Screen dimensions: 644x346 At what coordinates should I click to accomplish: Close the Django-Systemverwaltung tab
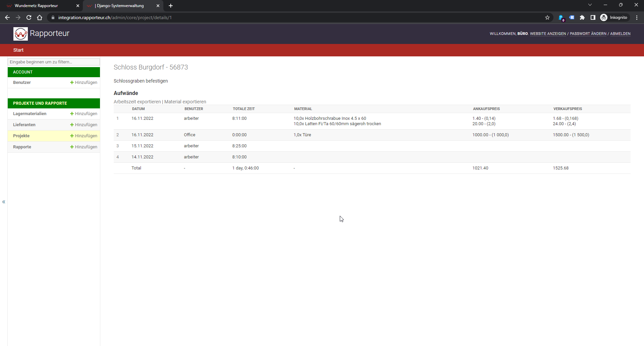click(x=158, y=6)
